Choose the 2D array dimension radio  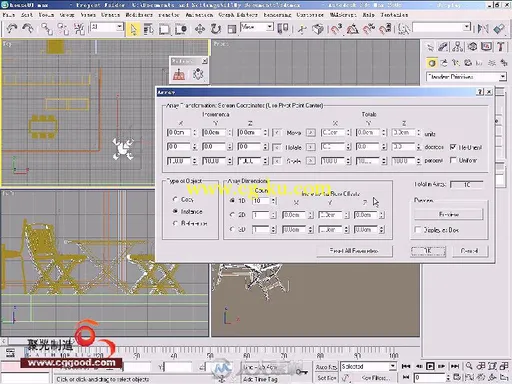[232, 215]
